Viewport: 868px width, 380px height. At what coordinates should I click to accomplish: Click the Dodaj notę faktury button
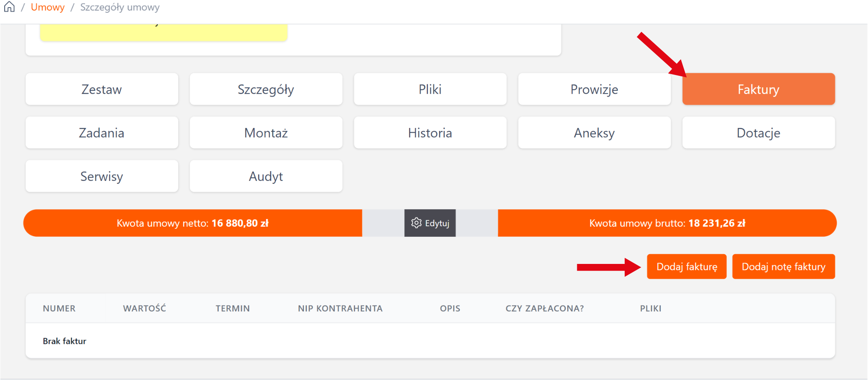pyautogui.click(x=783, y=266)
